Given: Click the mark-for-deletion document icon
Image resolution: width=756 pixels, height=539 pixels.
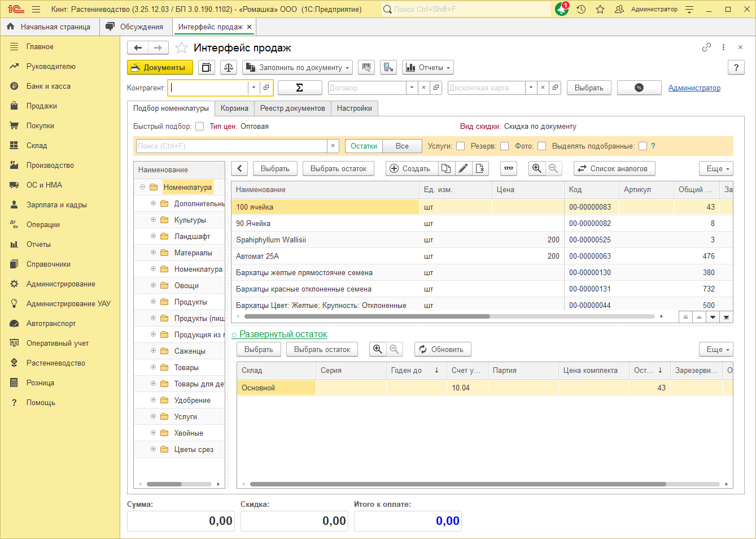Looking at the screenshot, I should pos(479,168).
